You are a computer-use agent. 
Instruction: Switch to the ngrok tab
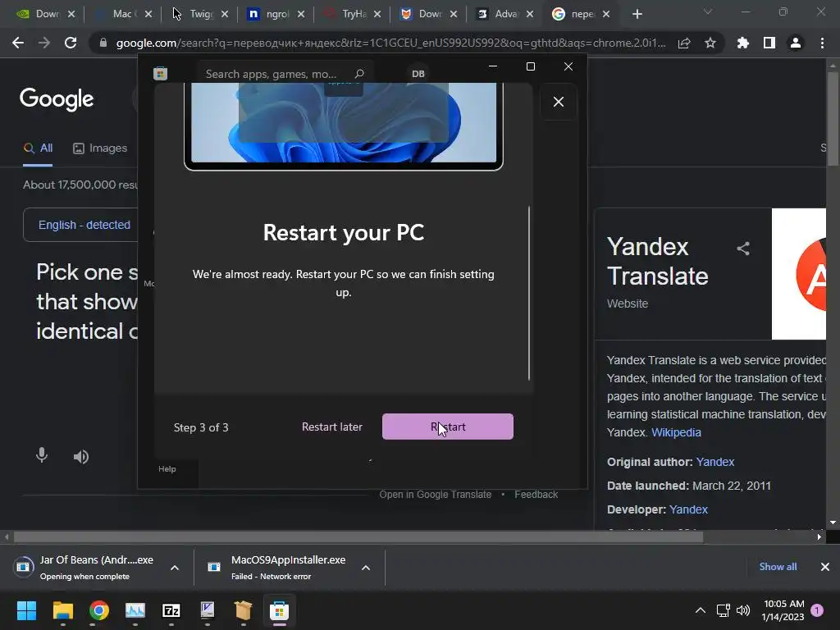point(277,14)
